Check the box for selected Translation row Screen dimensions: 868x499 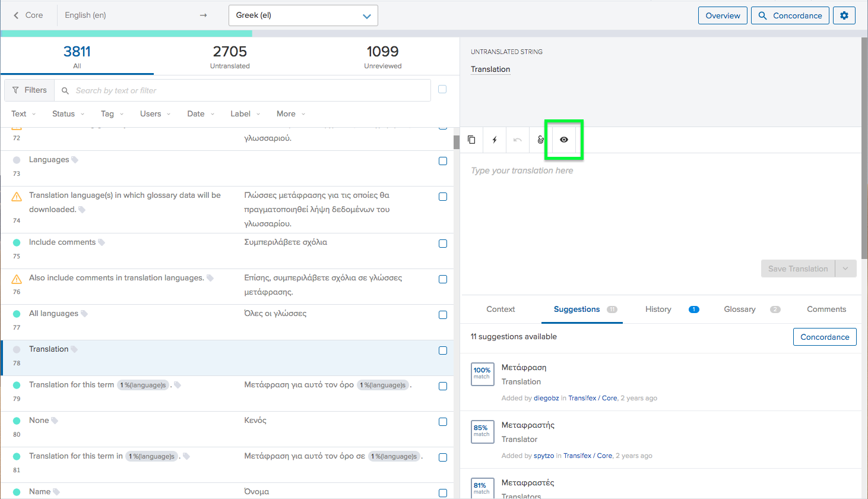[x=443, y=350]
